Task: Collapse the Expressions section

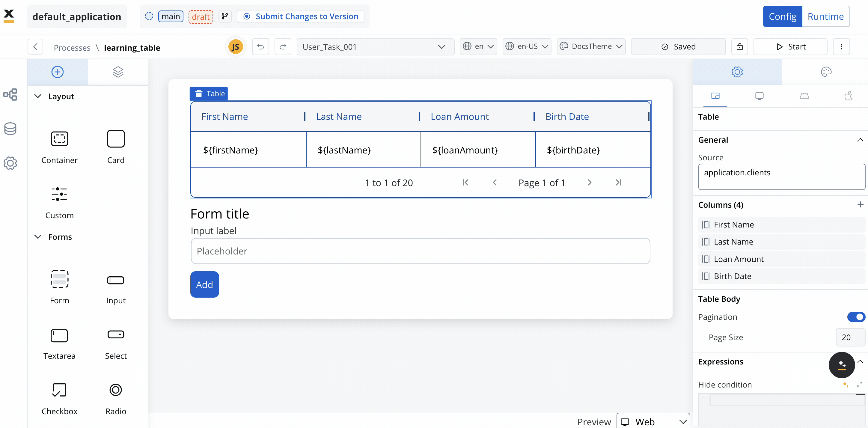Action: click(x=860, y=361)
